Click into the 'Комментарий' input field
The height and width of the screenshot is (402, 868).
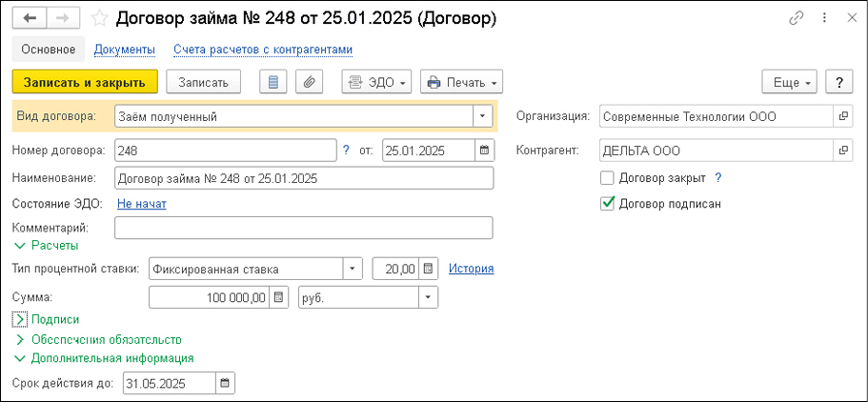[303, 228]
